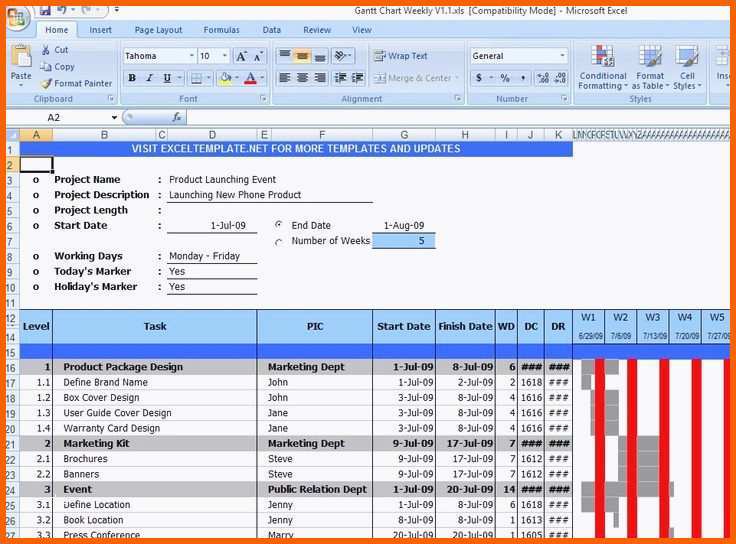
Task: Click the Paste button
Action: 21,65
